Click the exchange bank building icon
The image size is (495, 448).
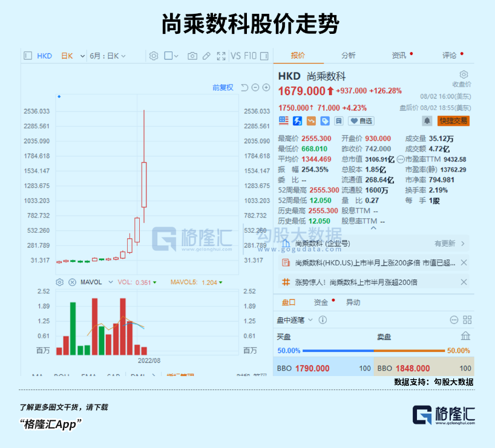click(x=465, y=336)
